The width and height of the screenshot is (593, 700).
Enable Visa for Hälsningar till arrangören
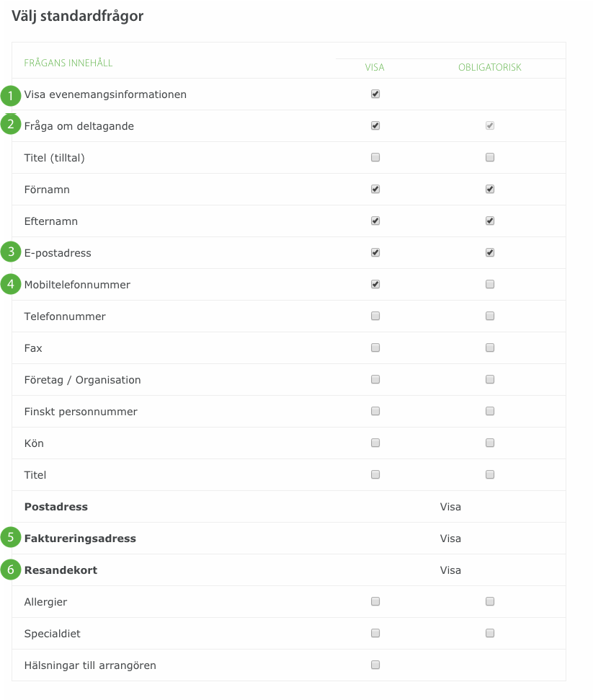(375, 665)
